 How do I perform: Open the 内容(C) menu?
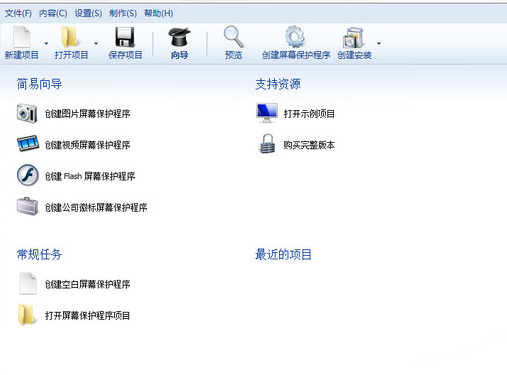click(x=53, y=13)
